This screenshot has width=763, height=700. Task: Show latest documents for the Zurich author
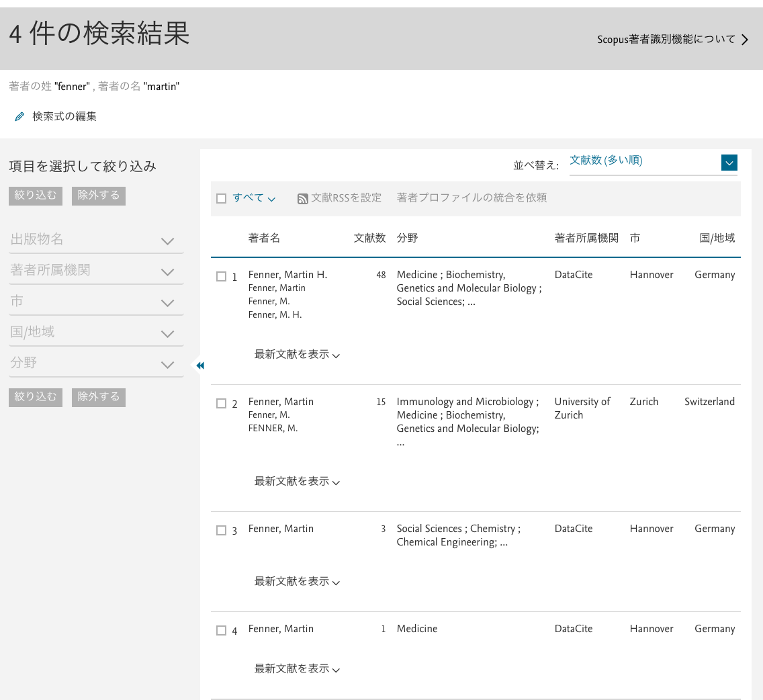tap(297, 482)
